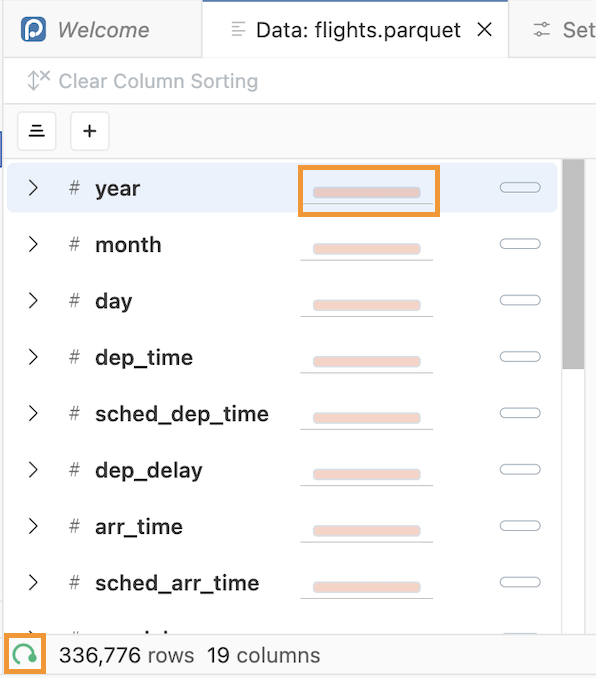Click the year column sparkline bar
The width and height of the screenshot is (596, 678).
[367, 192]
